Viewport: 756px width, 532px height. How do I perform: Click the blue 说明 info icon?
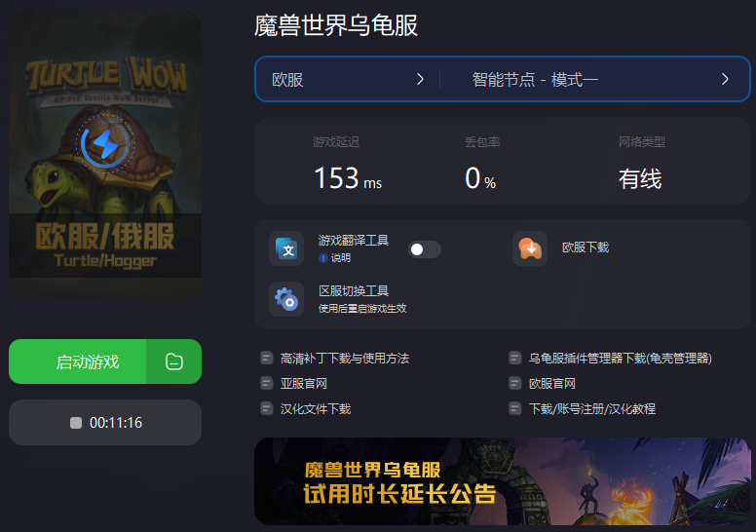[x=323, y=258]
